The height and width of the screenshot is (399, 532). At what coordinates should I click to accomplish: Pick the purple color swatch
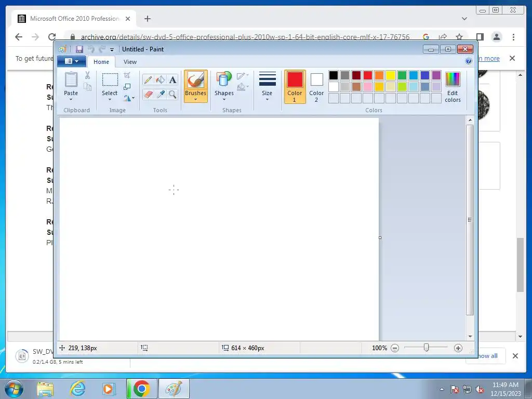coord(436,75)
